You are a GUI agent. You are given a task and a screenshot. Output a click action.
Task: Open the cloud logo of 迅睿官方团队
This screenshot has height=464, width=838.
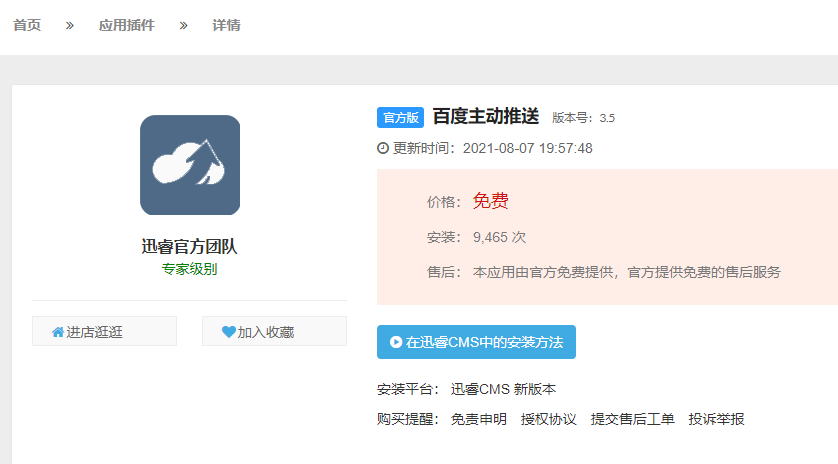click(190, 165)
